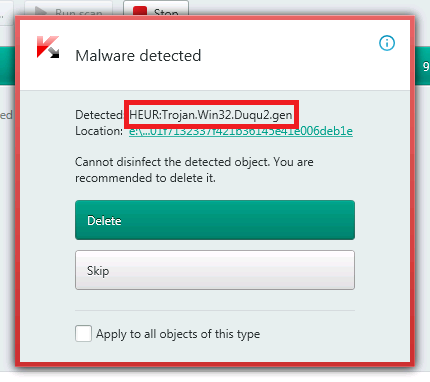The height and width of the screenshot is (382, 430).
Task: Click the 'Detected:' label
Action: 99,115
